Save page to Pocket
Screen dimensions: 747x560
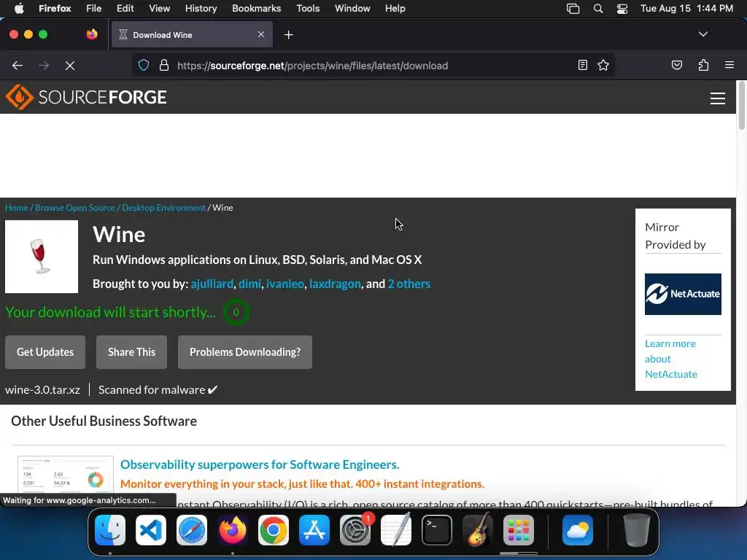[x=676, y=65]
